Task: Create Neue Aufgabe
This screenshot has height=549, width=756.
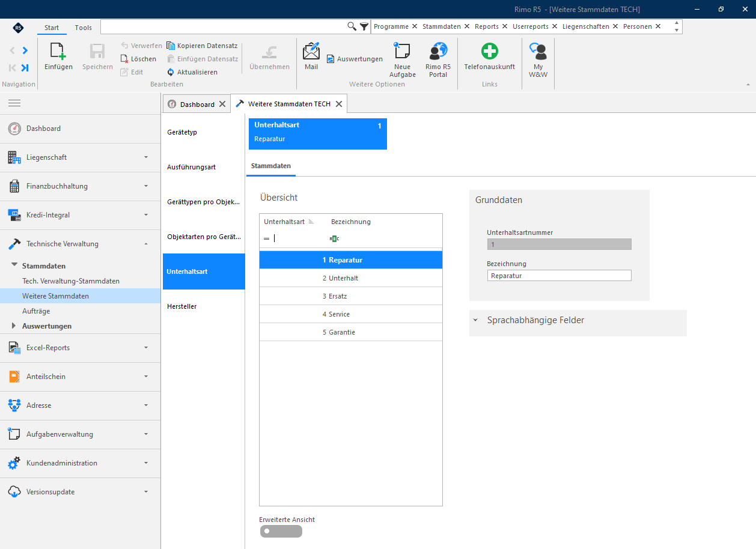Action: (402, 60)
